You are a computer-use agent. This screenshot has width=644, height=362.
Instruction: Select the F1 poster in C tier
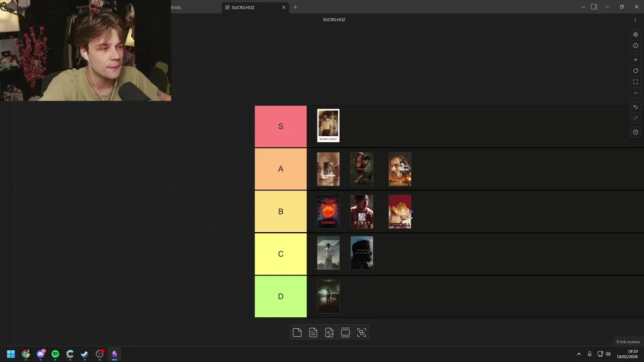point(329,253)
